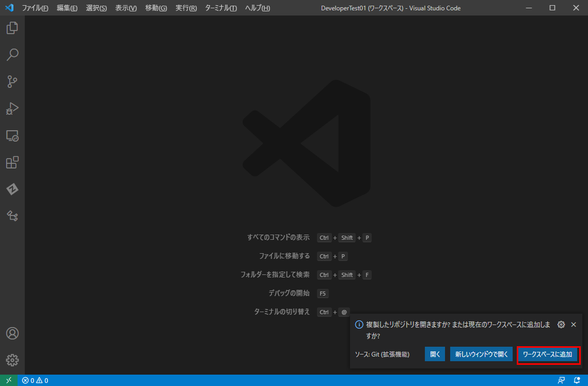Viewport: 588px width, 386px height.
Task: Click the F5 key label
Action: [323, 294]
